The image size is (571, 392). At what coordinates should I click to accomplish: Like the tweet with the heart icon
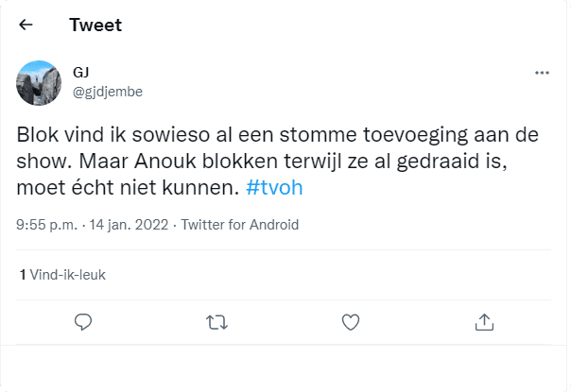pyautogui.click(x=351, y=322)
